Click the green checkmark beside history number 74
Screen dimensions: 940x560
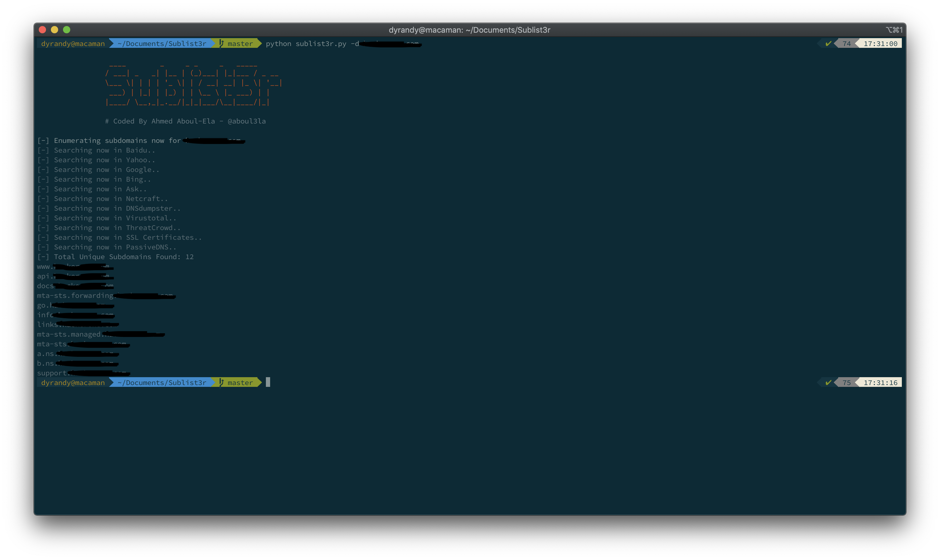[x=828, y=43]
